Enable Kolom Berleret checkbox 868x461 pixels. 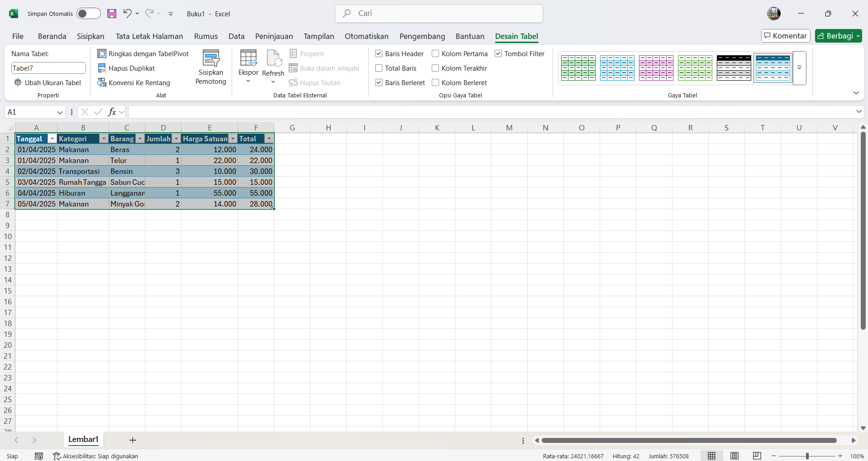pyautogui.click(x=435, y=82)
